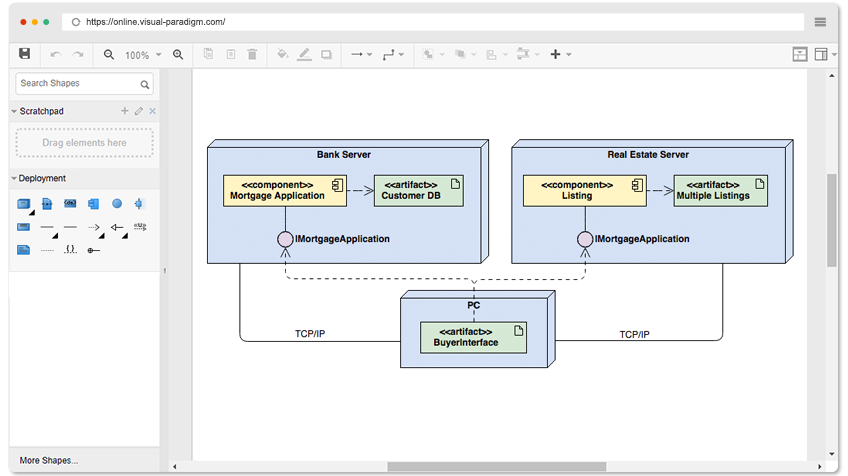The width and height of the screenshot is (848, 476).
Task: Click More Shapes at sidebar bottom
Action: click(48, 460)
